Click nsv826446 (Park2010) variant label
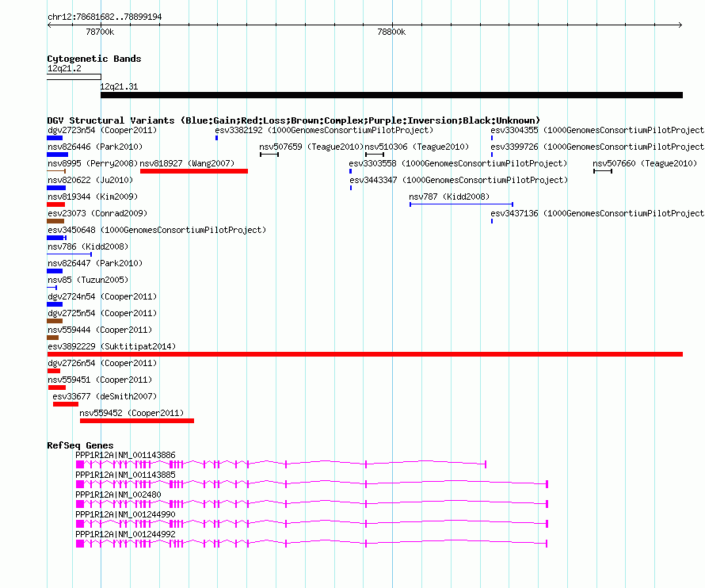Viewport: 705px width, 588px height. (x=95, y=147)
